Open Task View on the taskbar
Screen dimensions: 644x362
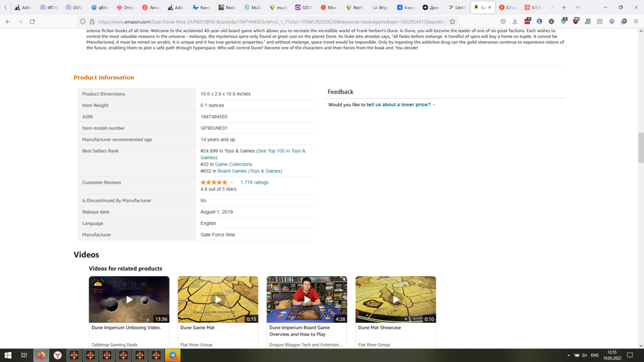point(24,355)
